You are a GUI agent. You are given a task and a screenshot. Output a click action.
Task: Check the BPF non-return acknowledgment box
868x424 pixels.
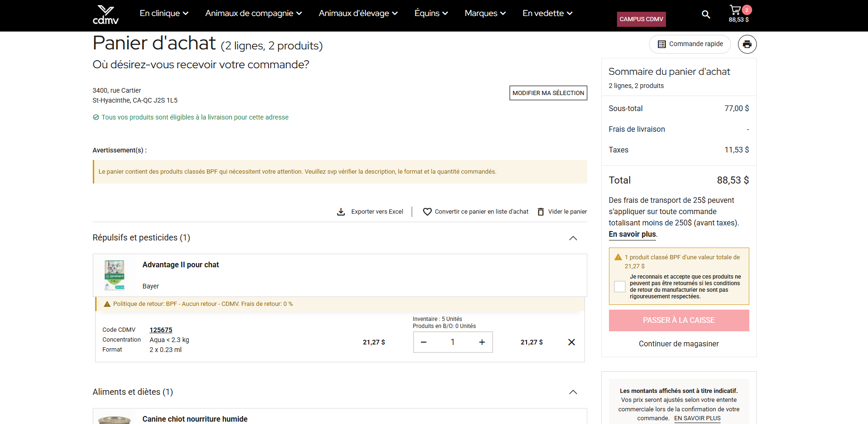coord(620,287)
